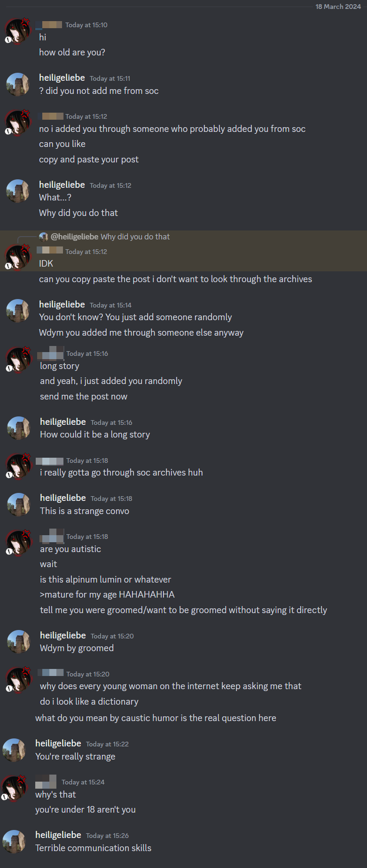Open anime avatar next to "are you autistic"

tap(19, 543)
